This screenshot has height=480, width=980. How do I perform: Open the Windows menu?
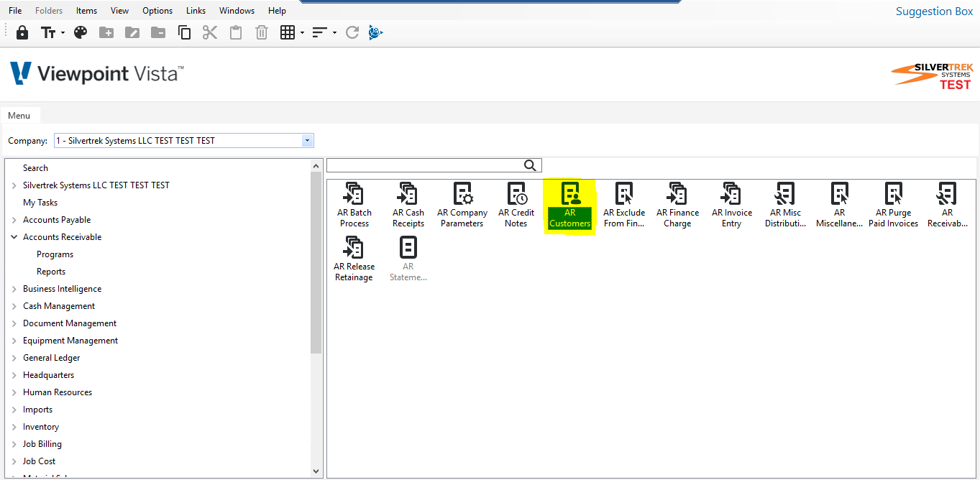point(237,11)
